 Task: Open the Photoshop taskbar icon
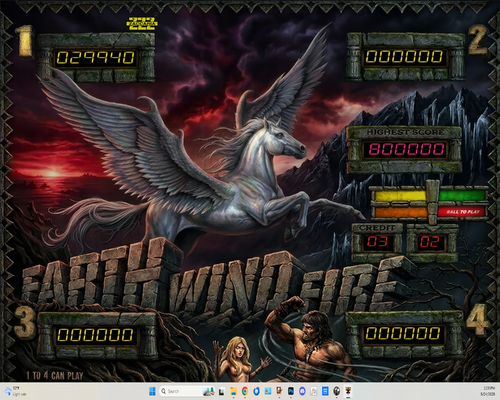[291, 391]
